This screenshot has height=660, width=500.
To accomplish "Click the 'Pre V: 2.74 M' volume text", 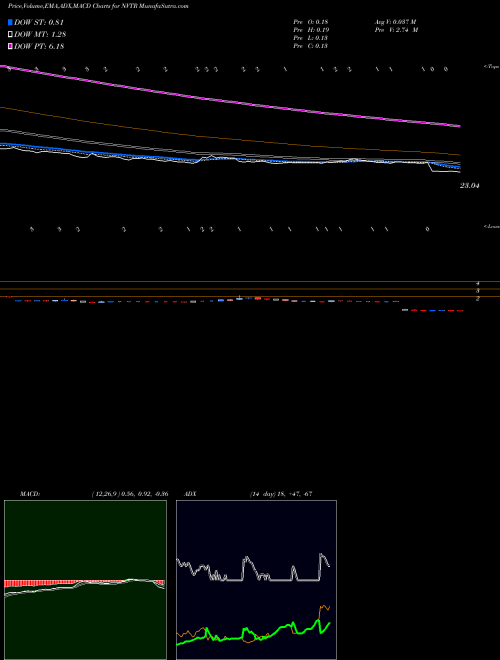I will 396,30.
